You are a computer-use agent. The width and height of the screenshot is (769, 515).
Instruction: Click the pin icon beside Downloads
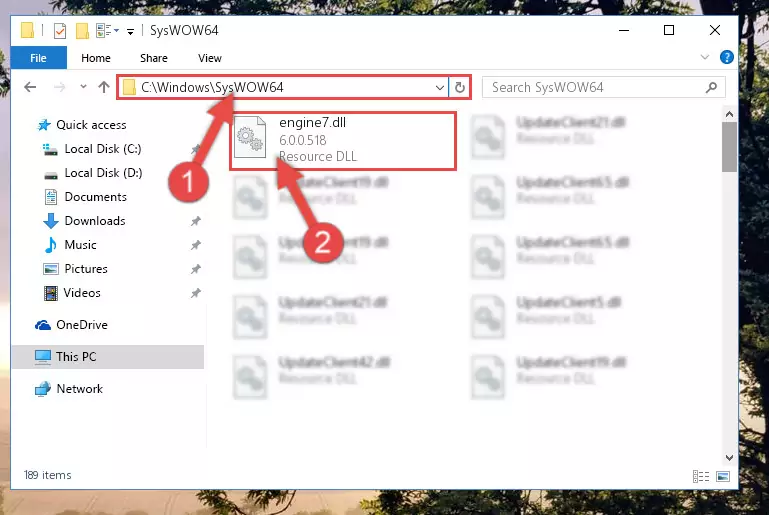click(x=196, y=221)
